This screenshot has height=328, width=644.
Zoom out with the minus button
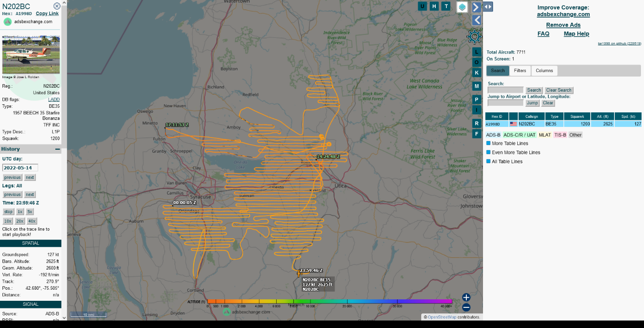[x=466, y=307]
